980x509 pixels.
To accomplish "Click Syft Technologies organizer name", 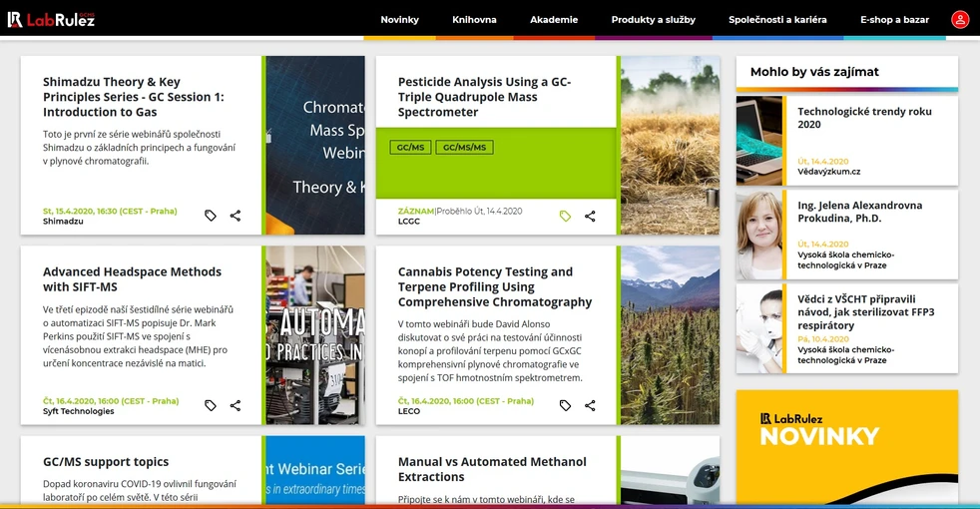I will tap(78, 411).
